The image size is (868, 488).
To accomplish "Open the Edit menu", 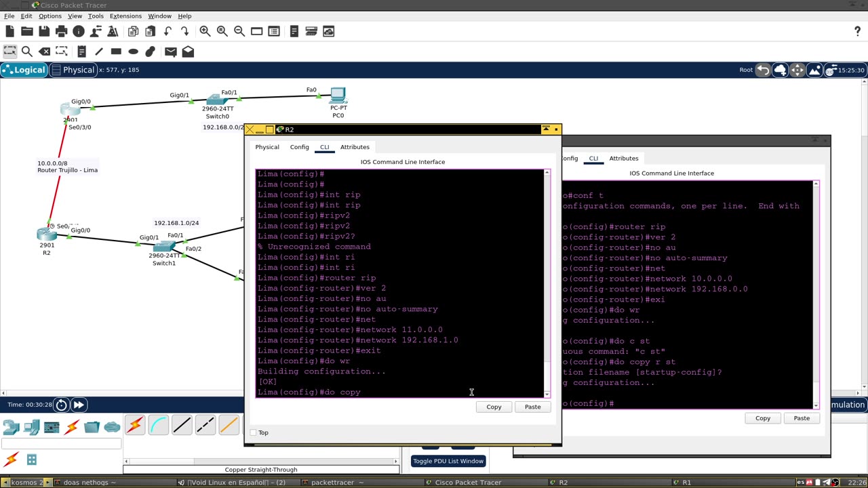I will coord(26,16).
